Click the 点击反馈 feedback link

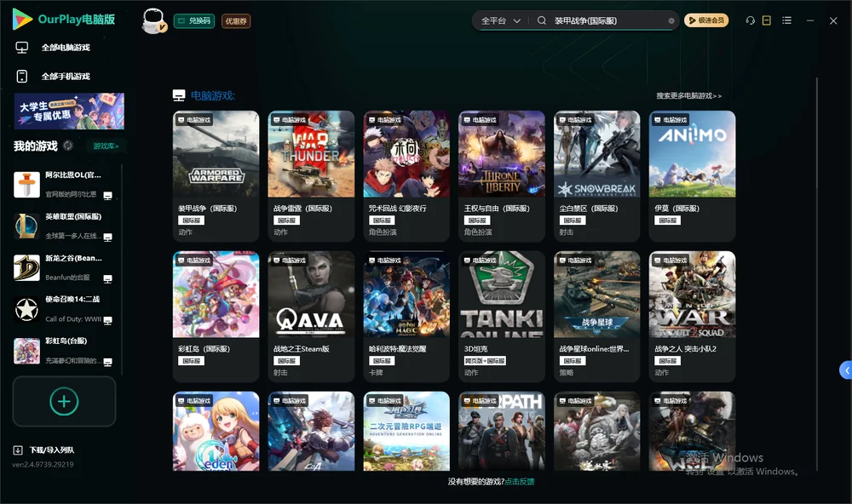coord(520,481)
